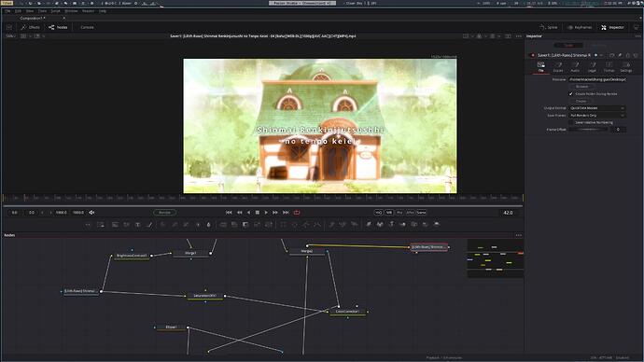Open the Settings tab in the Inspector
Viewport: 644px width, 362px height.
point(626,67)
